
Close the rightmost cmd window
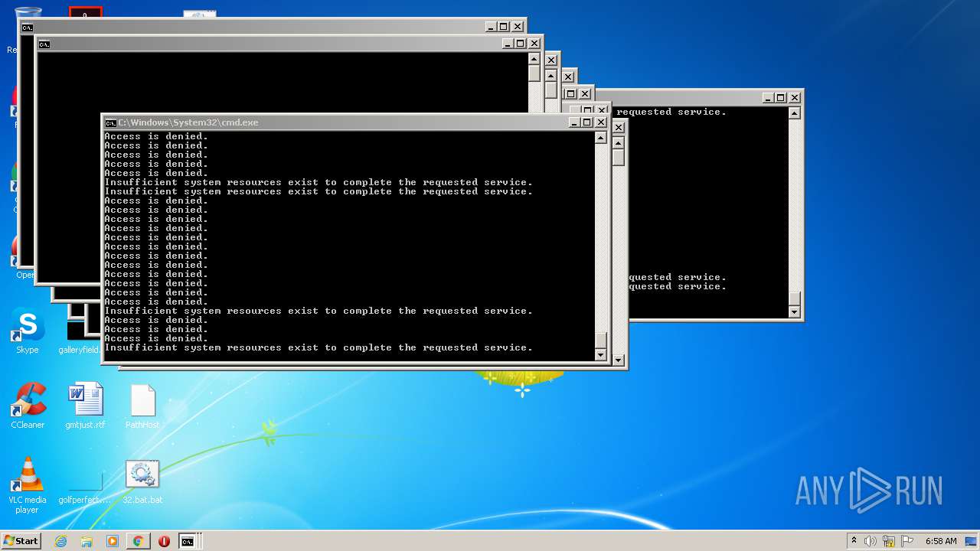(795, 97)
